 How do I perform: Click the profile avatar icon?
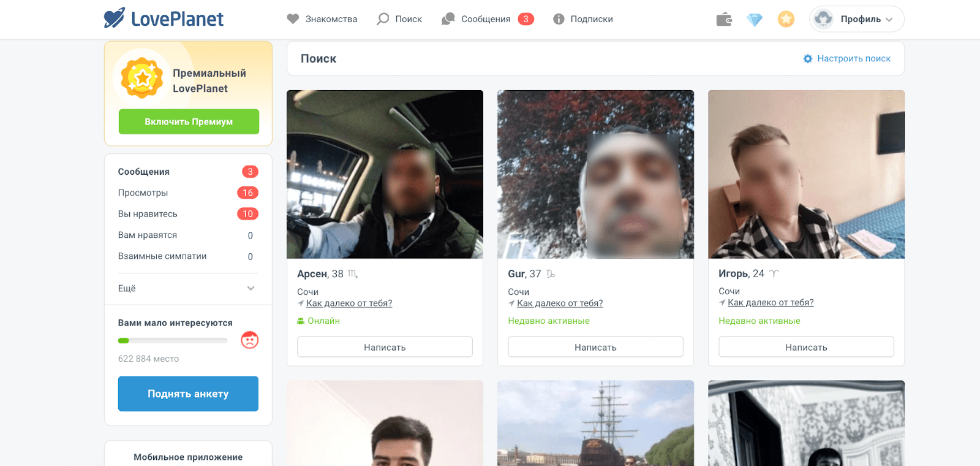pos(823,19)
